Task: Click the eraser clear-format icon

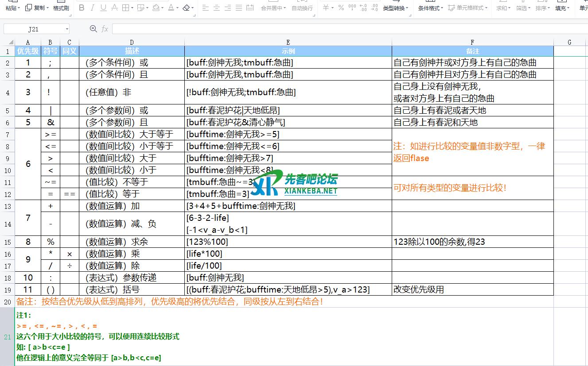Action: [x=186, y=8]
